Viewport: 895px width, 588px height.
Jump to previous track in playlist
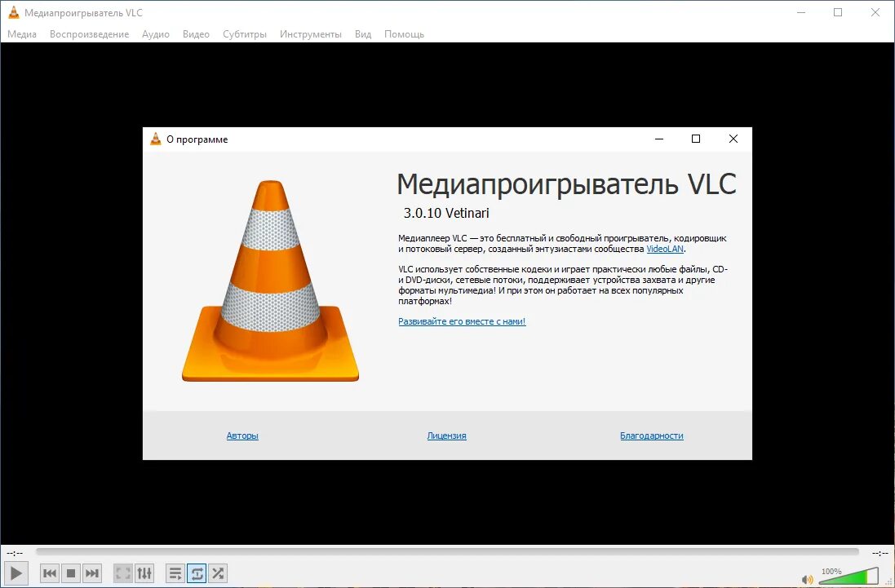point(50,573)
